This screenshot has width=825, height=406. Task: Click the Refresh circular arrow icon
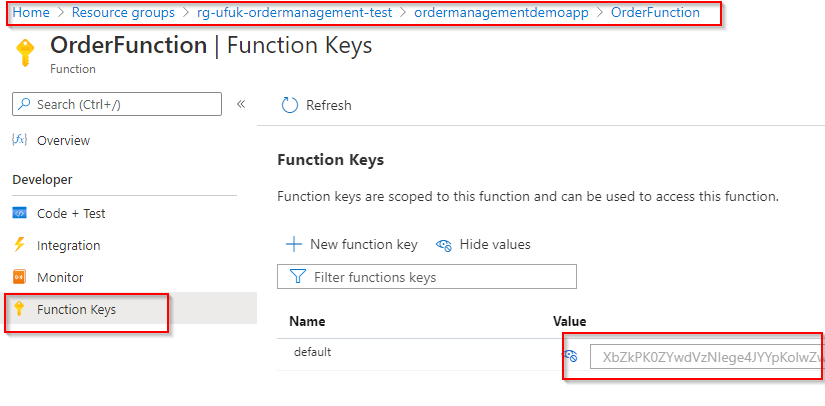290,105
